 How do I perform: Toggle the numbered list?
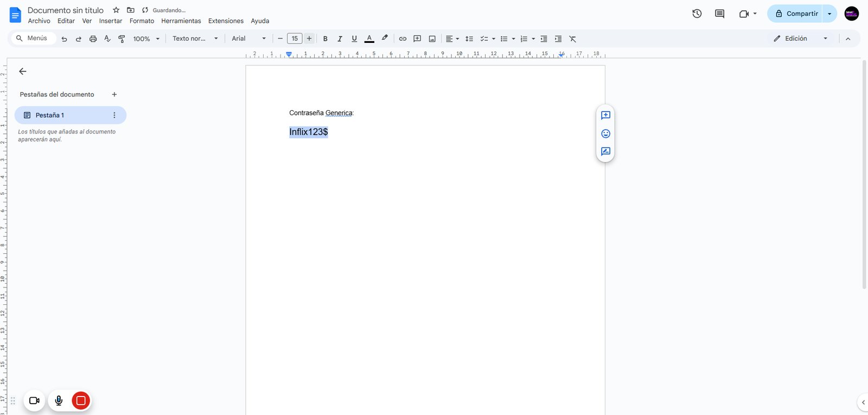524,39
